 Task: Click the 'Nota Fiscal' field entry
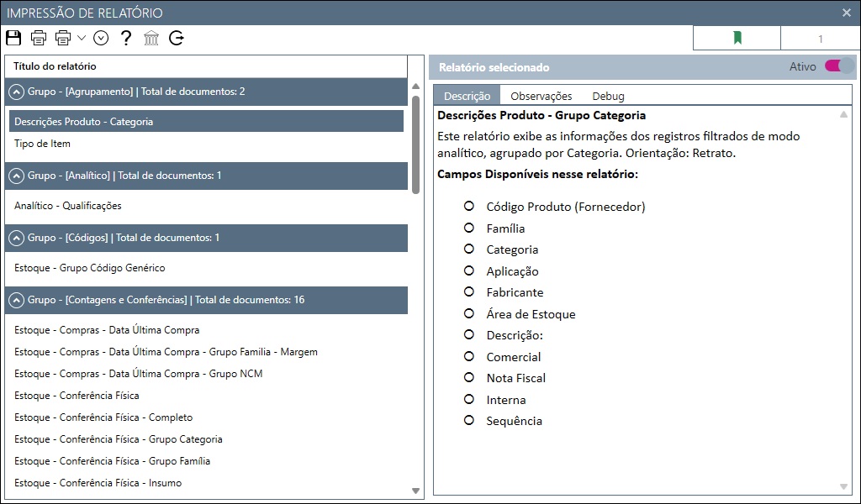tap(516, 378)
